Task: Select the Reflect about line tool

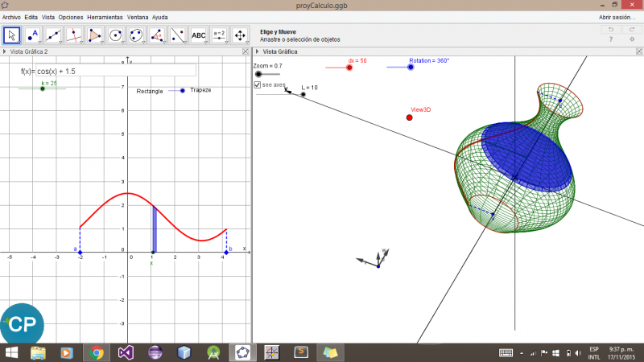Action: click(x=178, y=35)
